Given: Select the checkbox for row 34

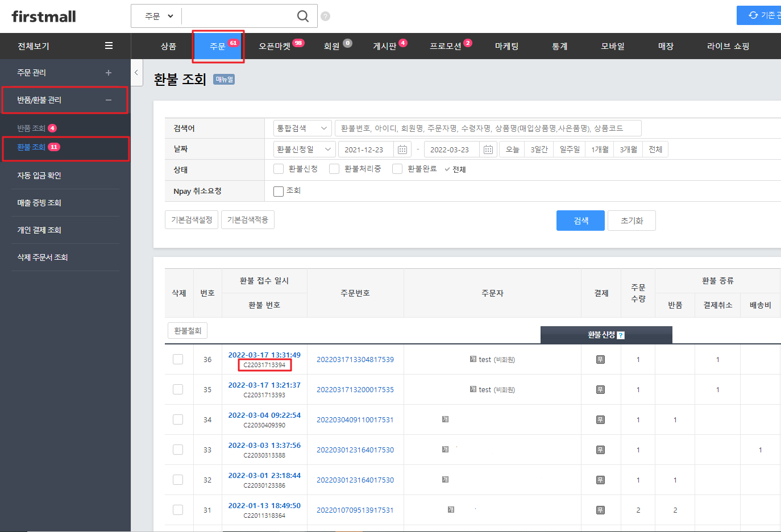Looking at the screenshot, I should pos(178,419).
